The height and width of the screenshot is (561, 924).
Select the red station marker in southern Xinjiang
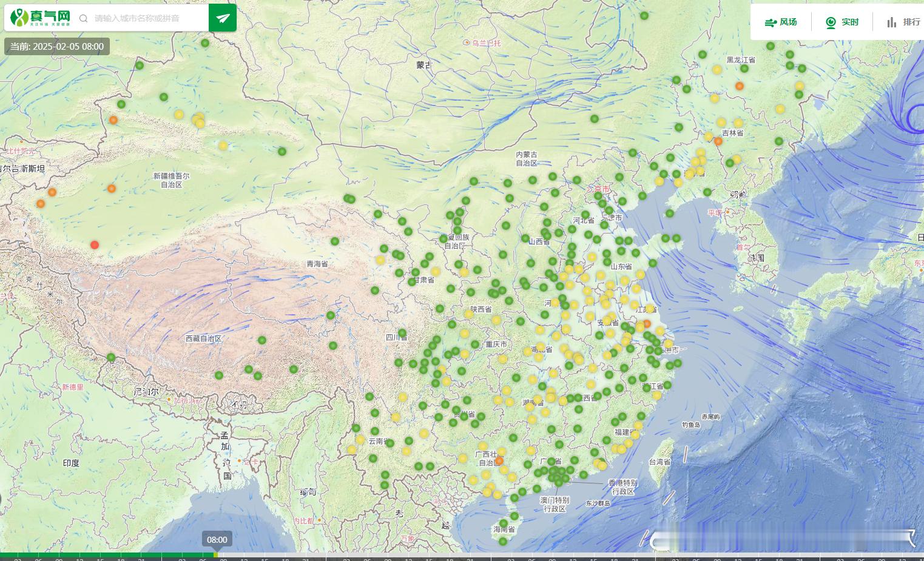point(95,245)
